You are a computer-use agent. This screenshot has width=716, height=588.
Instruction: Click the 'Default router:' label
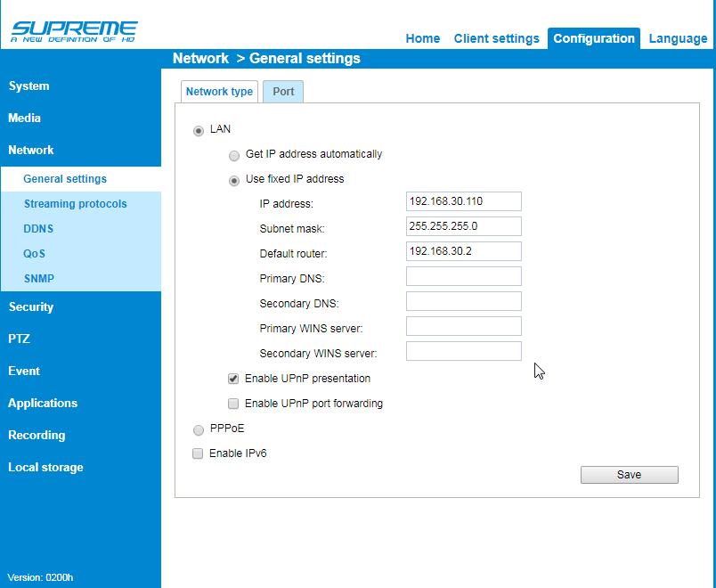[x=293, y=254]
